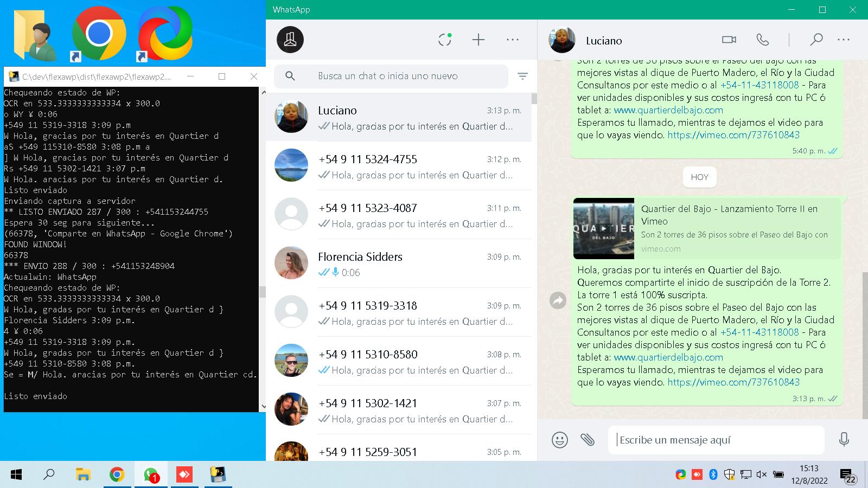This screenshot has height=488, width=868.
Task: Open the Quartier del Bajo Vimeo video thumbnail
Action: coord(604,228)
